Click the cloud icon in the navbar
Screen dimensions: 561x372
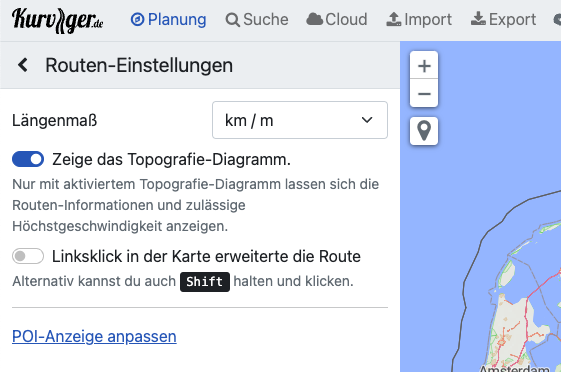[x=314, y=19]
